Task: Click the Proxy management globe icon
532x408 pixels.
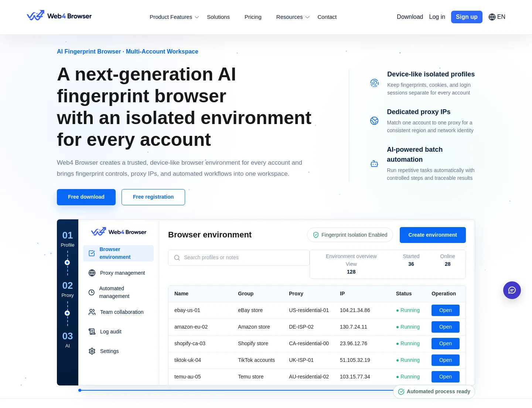Action: pos(92,273)
